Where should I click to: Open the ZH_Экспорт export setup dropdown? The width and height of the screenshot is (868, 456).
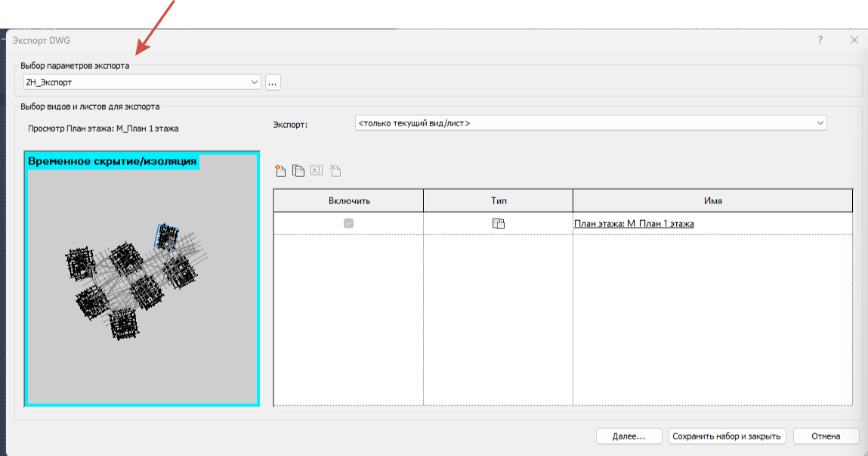tap(142, 82)
